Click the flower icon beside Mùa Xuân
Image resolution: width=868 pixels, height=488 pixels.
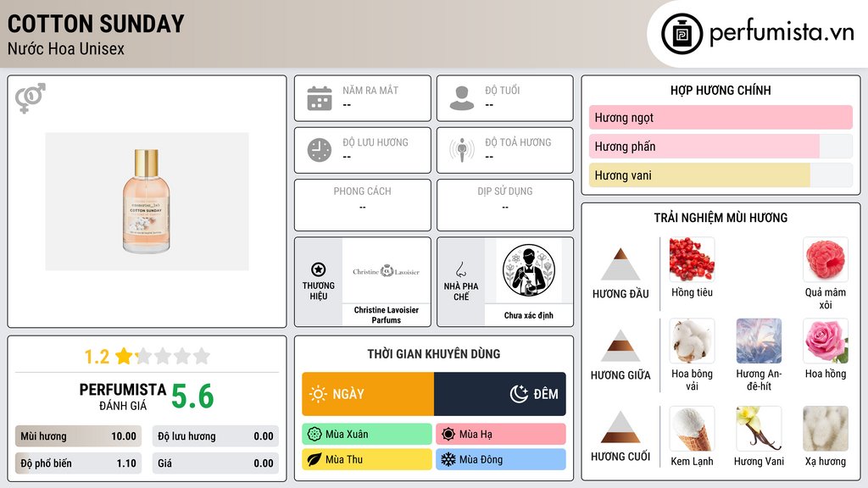314,435
